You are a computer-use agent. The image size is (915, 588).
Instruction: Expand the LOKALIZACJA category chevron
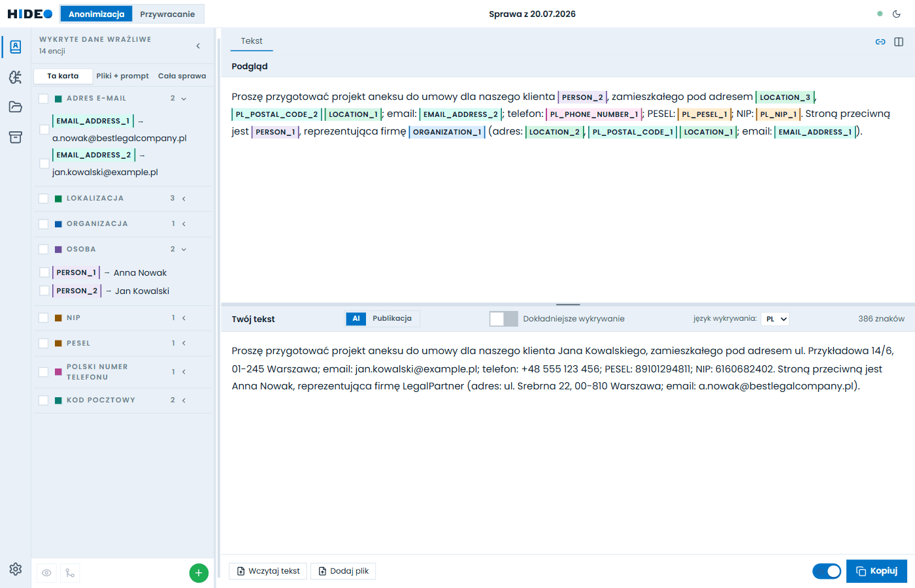(184, 199)
